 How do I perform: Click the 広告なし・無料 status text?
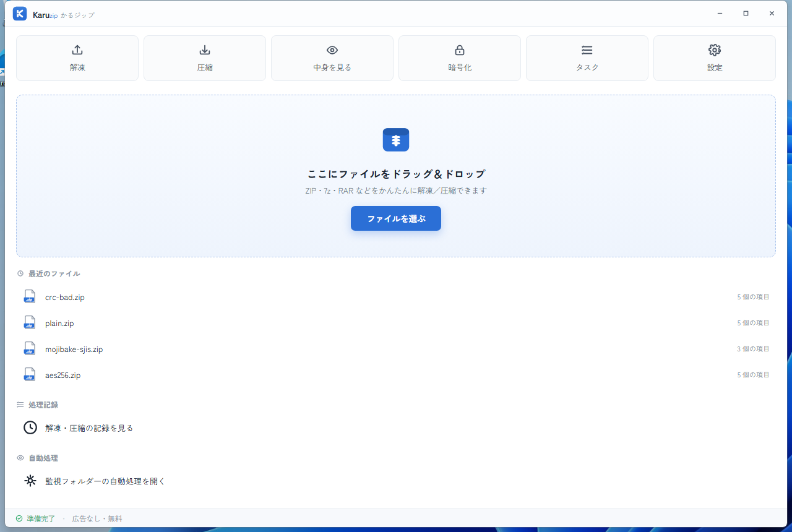(97, 519)
